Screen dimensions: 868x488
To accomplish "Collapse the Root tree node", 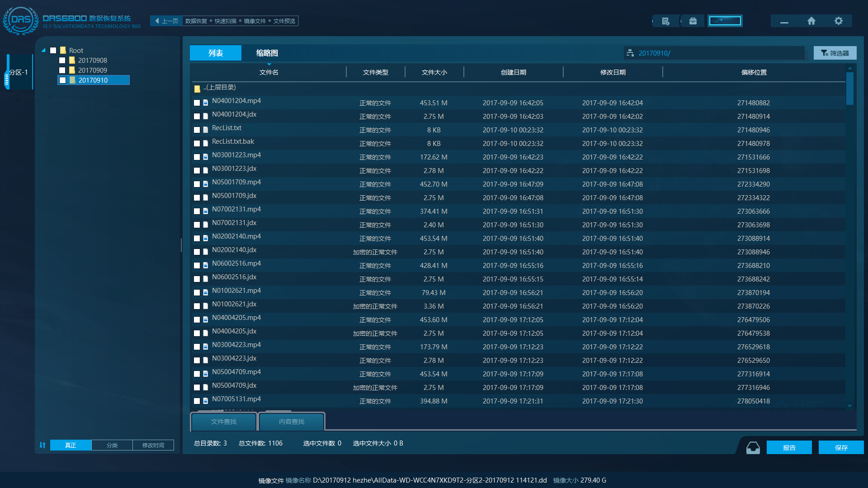I will tap(43, 51).
